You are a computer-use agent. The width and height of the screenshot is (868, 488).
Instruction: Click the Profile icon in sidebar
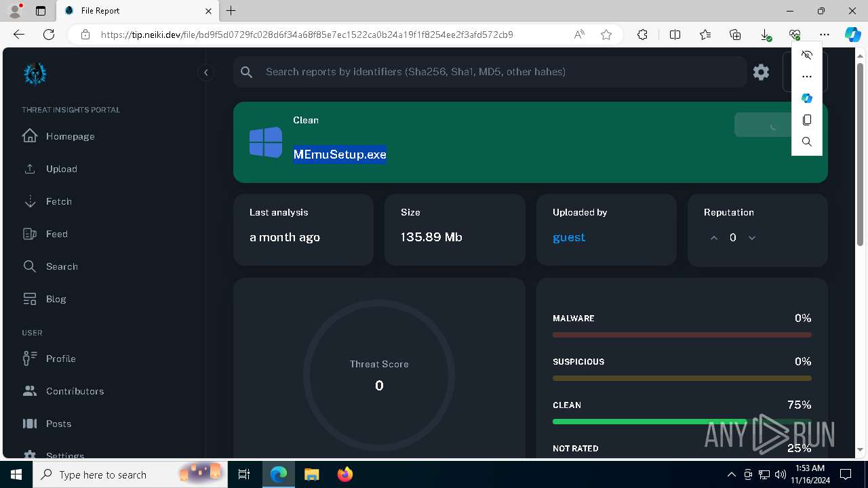30,359
